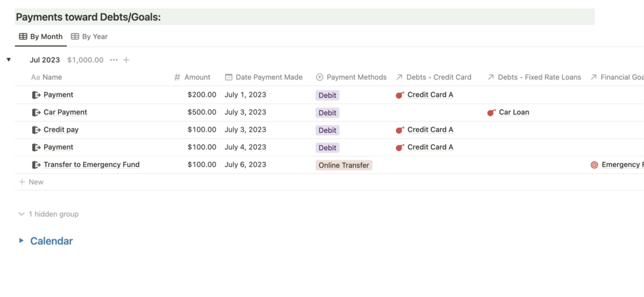Click the calendar icon in Date Payment Made header
The image size is (644, 297).
click(229, 77)
